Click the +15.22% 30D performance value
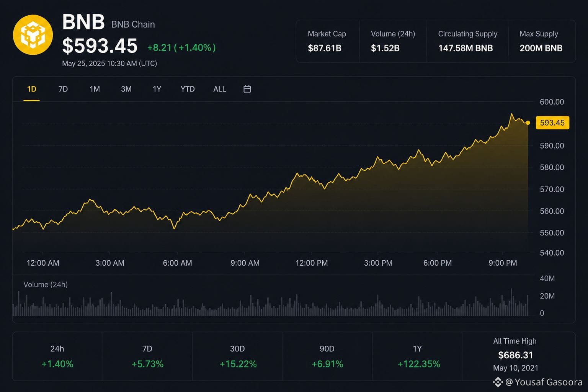The height and width of the screenshot is (392, 588). (238, 364)
